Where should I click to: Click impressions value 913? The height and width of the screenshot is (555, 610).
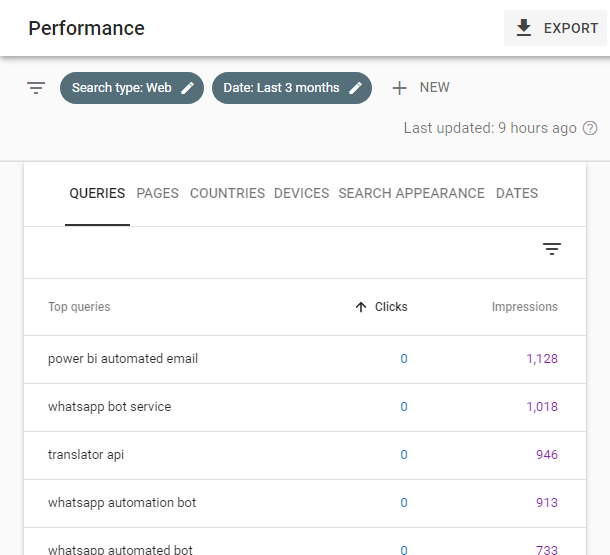[x=547, y=502]
